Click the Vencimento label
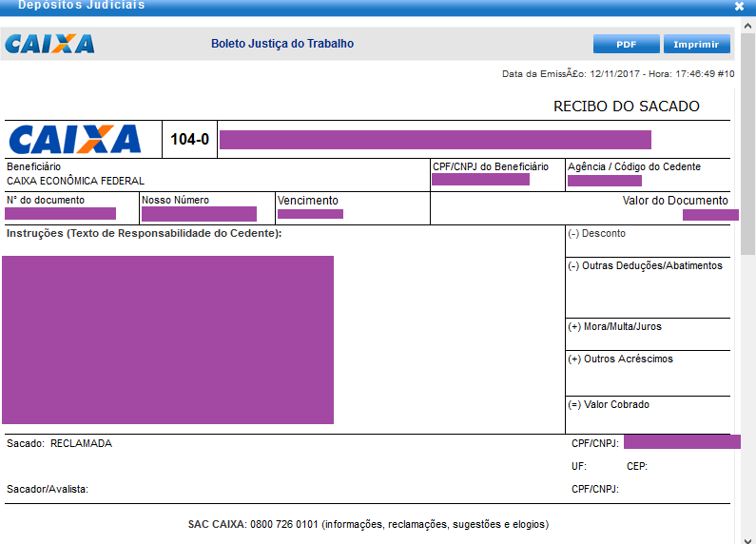The height and width of the screenshot is (544, 756). (308, 200)
